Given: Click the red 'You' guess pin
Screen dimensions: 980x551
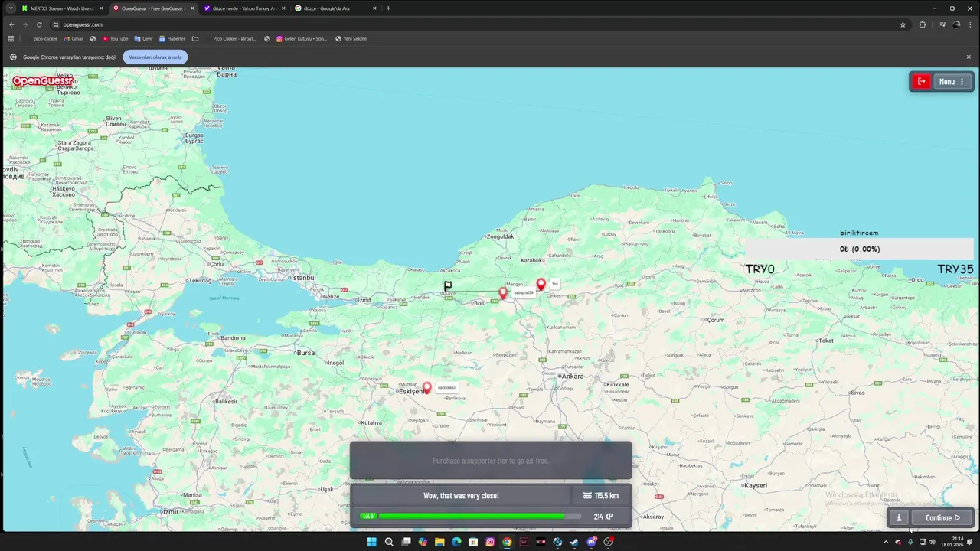Looking at the screenshot, I should tap(541, 285).
